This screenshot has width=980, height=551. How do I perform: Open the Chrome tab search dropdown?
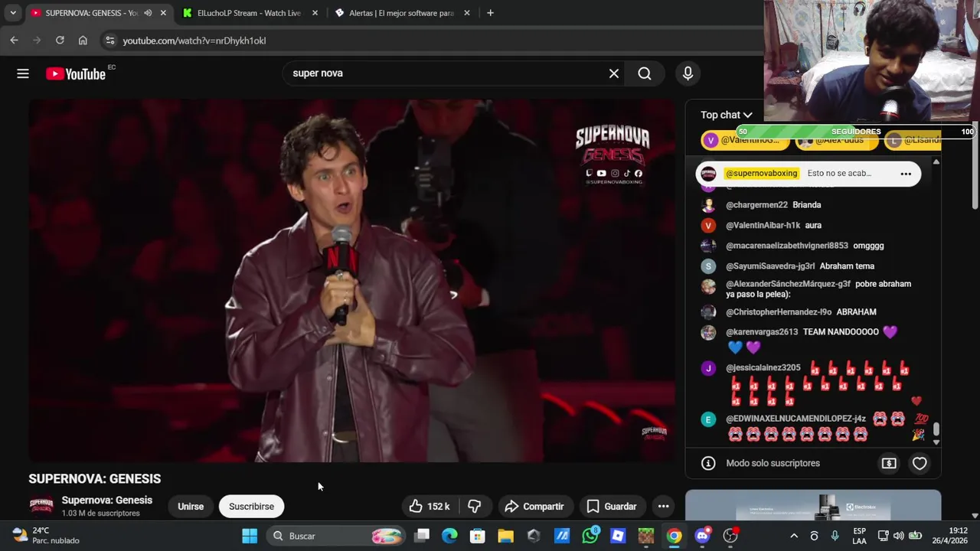pyautogui.click(x=13, y=13)
